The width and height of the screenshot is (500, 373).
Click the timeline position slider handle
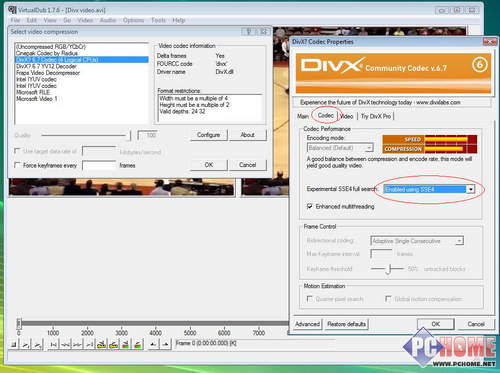click(x=19, y=323)
